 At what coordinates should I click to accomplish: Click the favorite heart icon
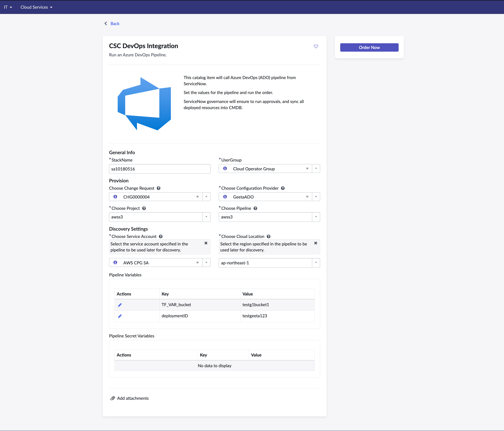click(316, 47)
